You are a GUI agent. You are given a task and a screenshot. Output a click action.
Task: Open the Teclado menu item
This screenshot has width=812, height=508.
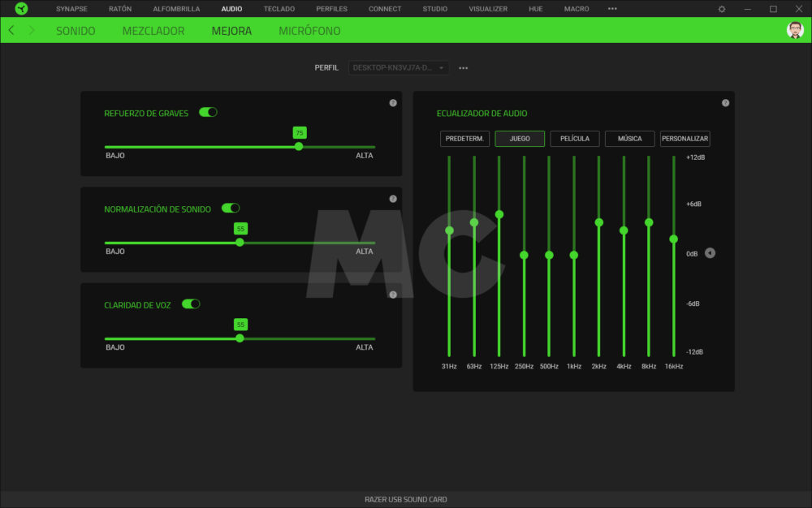click(279, 9)
